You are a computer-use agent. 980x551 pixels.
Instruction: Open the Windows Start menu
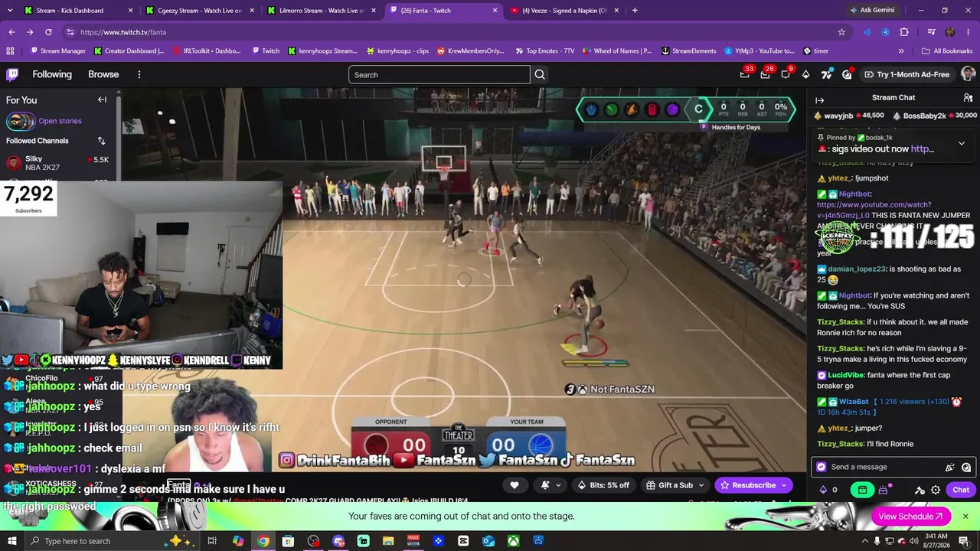11,541
